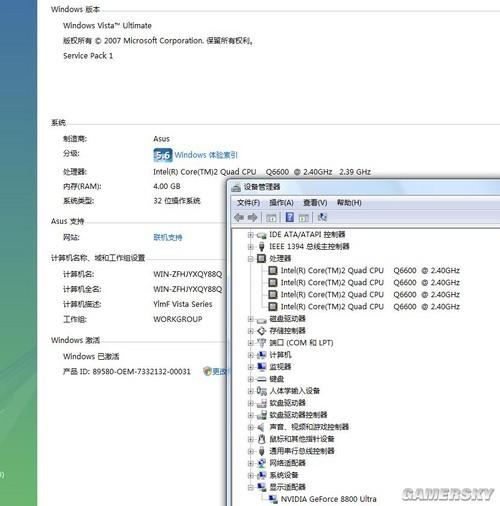Viewport: 500px width, 506px height.
Task: Open the 操作(A) menu
Action: tap(281, 203)
